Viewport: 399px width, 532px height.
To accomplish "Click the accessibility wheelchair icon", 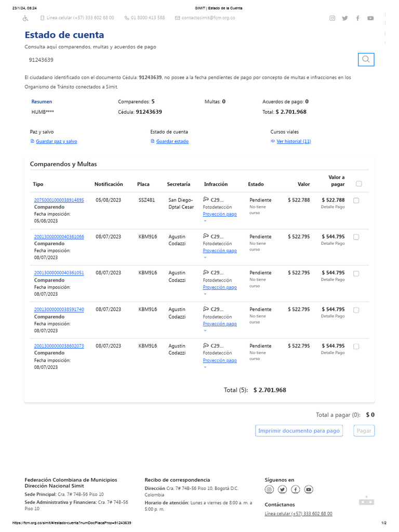I will coord(25,18).
